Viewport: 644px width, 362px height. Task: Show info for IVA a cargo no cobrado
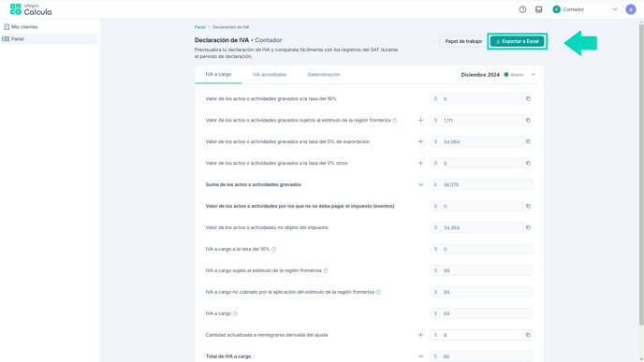click(378, 292)
